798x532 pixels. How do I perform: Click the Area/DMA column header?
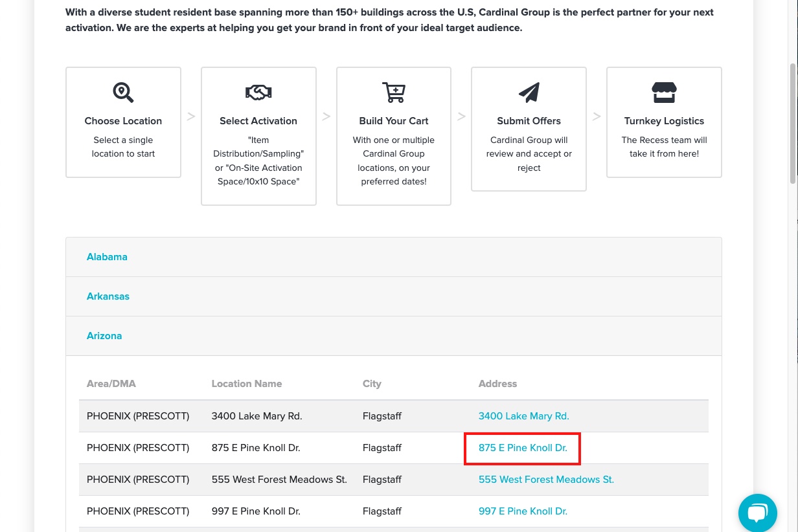(111, 384)
